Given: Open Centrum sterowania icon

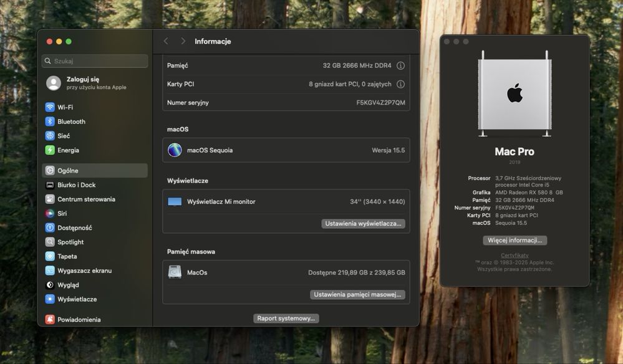Looking at the screenshot, I should (50, 199).
